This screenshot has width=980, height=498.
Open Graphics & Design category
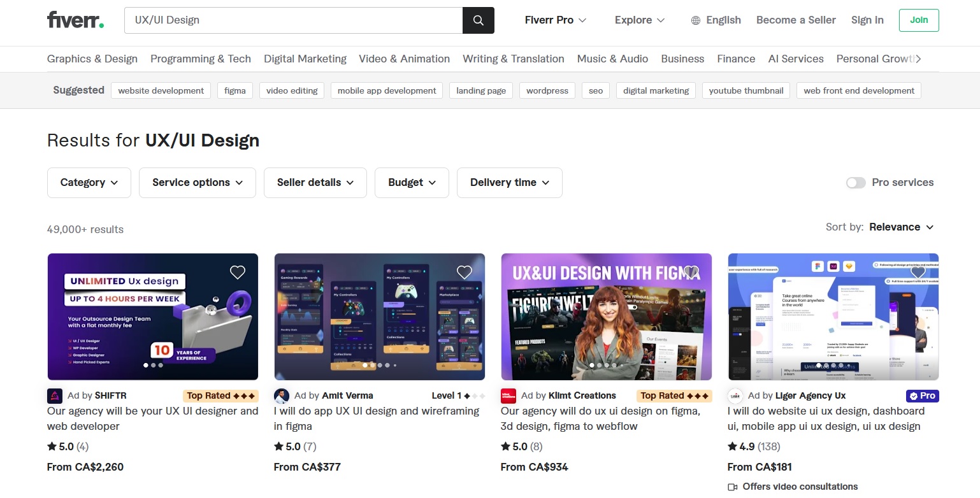pos(92,59)
